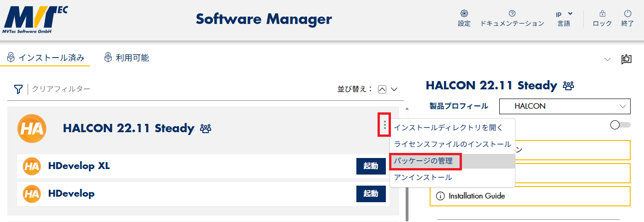Click the 並び替え label

(x=355, y=89)
